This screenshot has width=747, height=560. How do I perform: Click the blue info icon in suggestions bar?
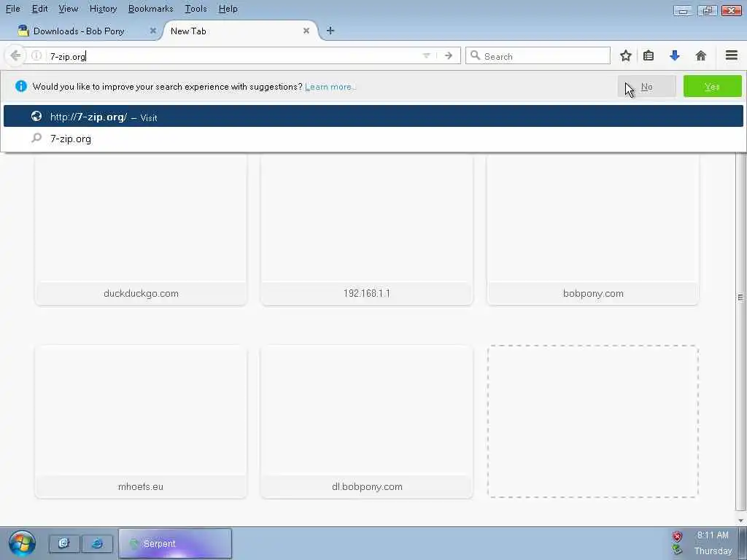pos(21,86)
